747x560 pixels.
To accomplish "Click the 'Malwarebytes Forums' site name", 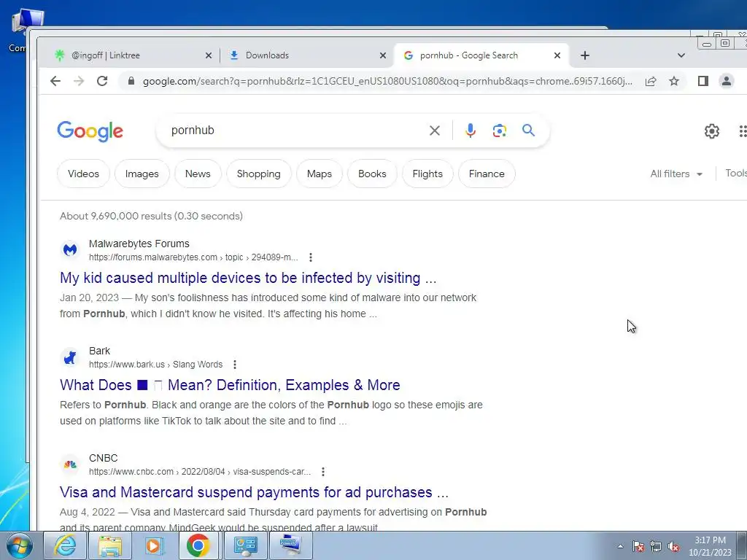I will point(139,244).
